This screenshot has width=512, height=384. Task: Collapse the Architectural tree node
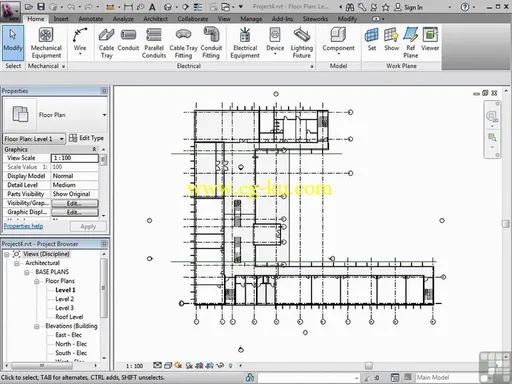(x=16, y=263)
